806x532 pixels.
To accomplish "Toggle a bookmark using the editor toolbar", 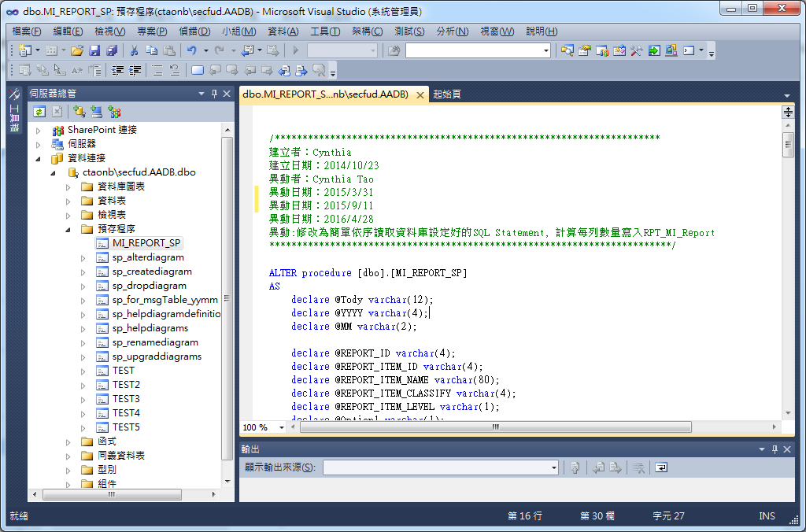I will [x=198, y=69].
